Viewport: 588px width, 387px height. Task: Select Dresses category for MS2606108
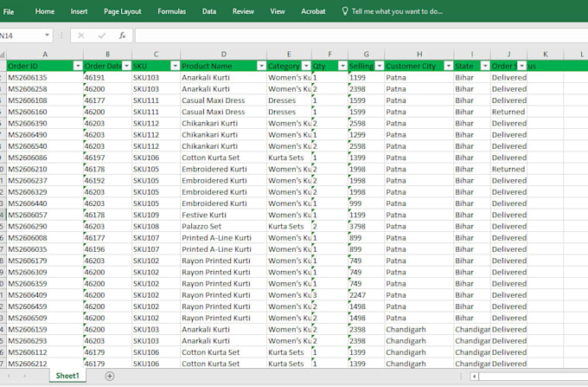pos(289,100)
